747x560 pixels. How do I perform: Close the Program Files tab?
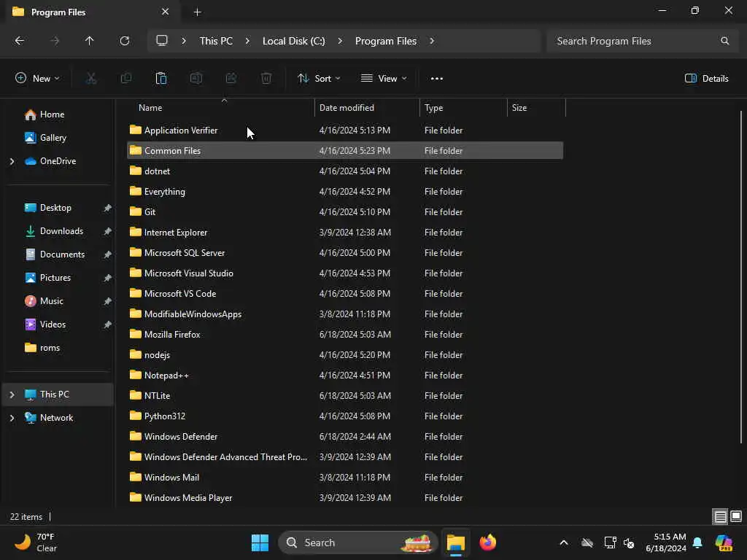point(166,12)
